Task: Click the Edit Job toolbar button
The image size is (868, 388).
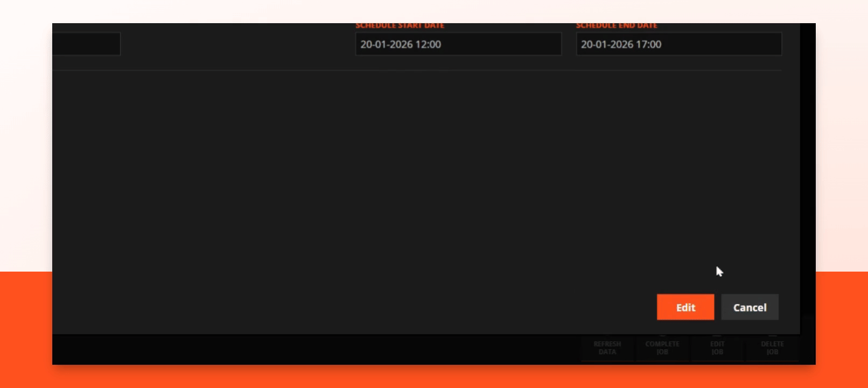Action: (x=717, y=348)
